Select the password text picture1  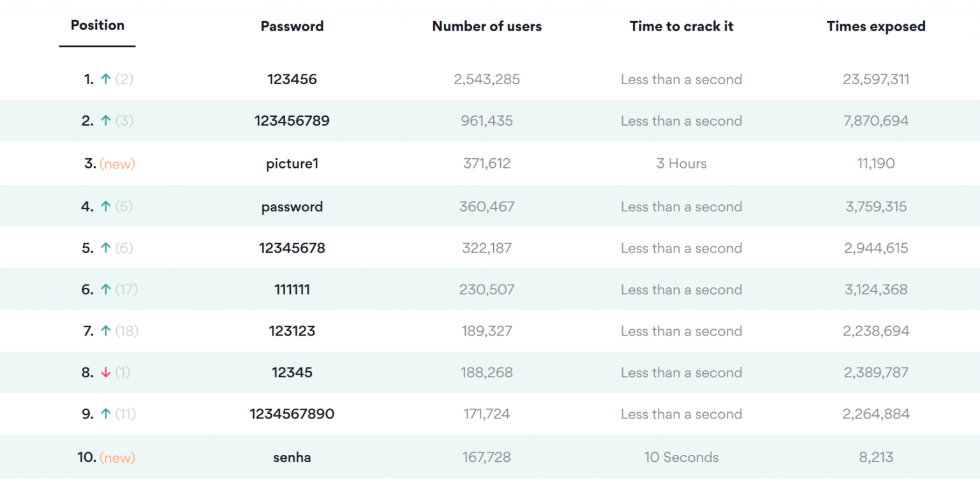(292, 164)
